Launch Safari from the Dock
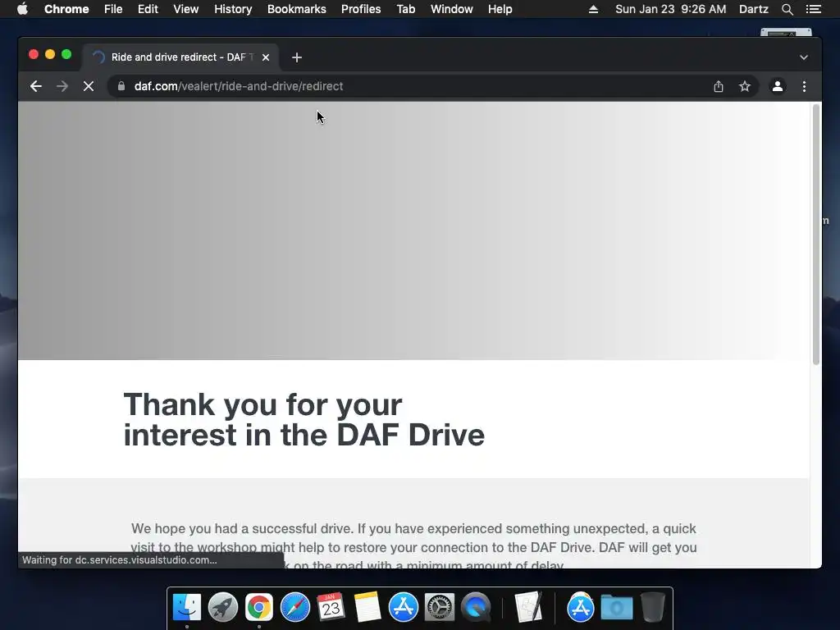Image resolution: width=840 pixels, height=630 pixels. pos(295,608)
